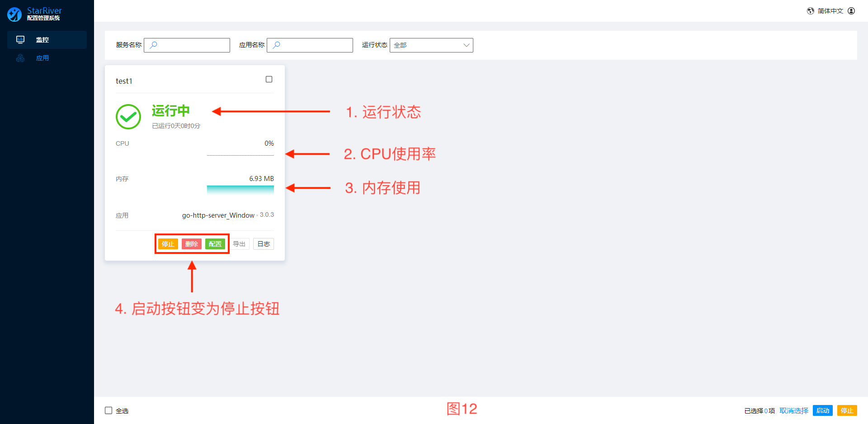The width and height of the screenshot is (868, 424).
Task: Click the red 删除 button on test1 card
Action: tap(192, 244)
